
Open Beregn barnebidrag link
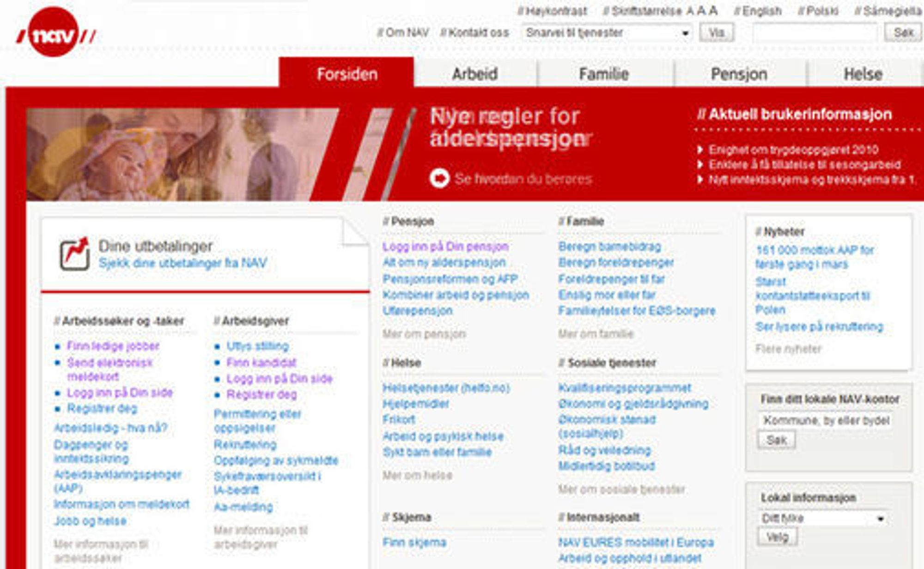point(610,247)
